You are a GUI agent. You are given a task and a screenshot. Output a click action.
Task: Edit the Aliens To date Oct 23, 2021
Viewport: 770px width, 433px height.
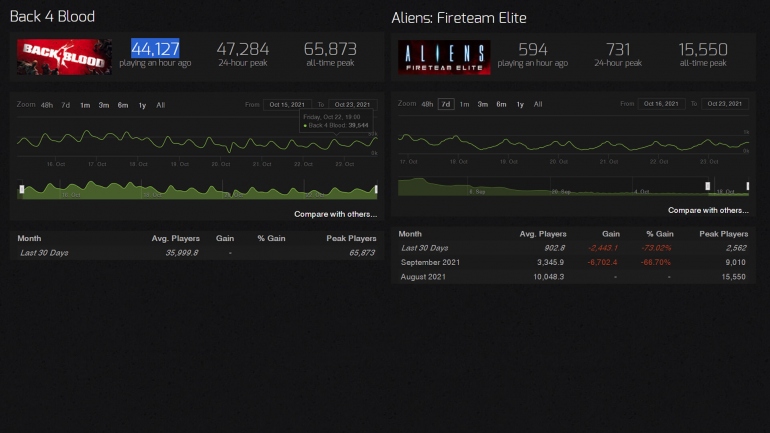pos(725,104)
